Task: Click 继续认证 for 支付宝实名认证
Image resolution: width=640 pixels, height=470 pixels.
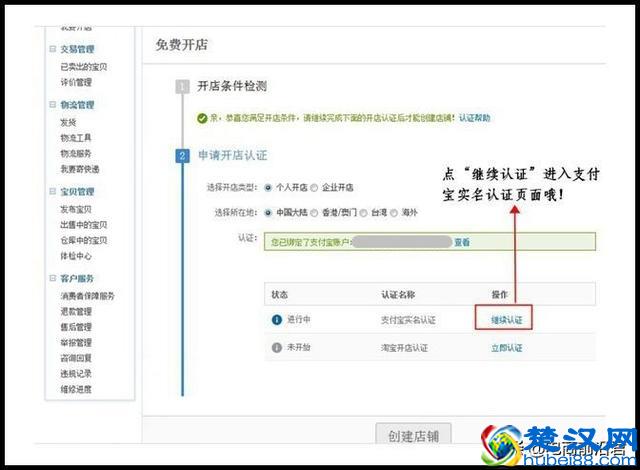Action: pyautogui.click(x=507, y=320)
